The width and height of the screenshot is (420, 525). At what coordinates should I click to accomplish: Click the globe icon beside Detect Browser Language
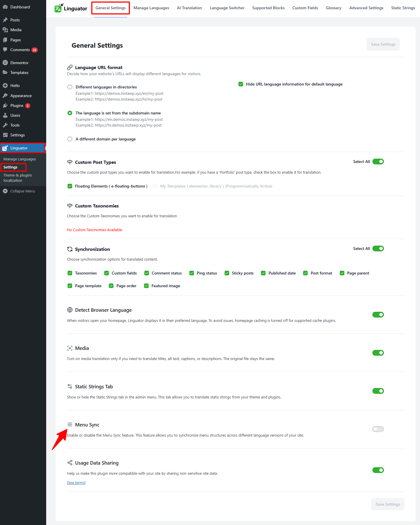[70, 310]
